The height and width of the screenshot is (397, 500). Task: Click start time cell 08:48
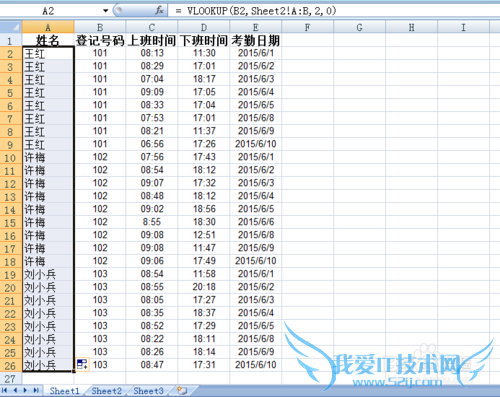[152, 196]
